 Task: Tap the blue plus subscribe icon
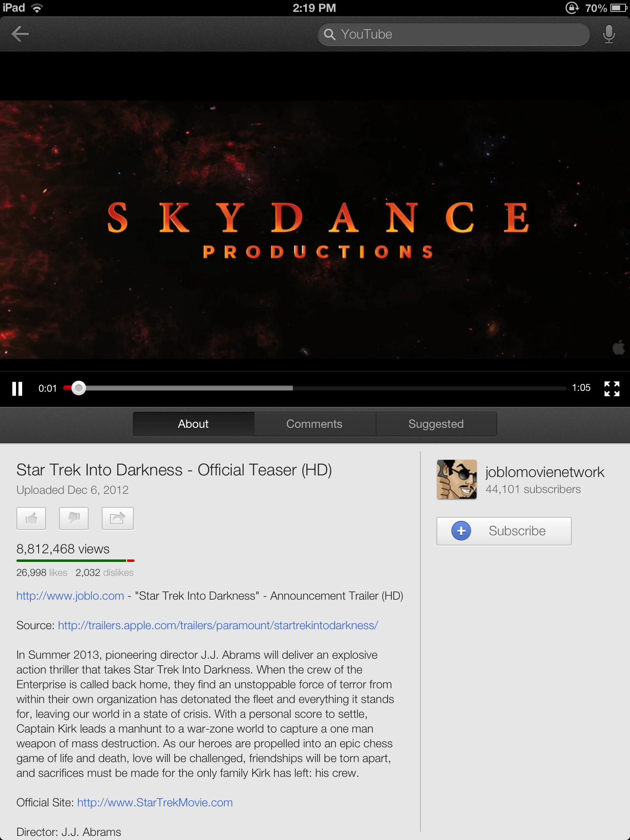point(461,531)
